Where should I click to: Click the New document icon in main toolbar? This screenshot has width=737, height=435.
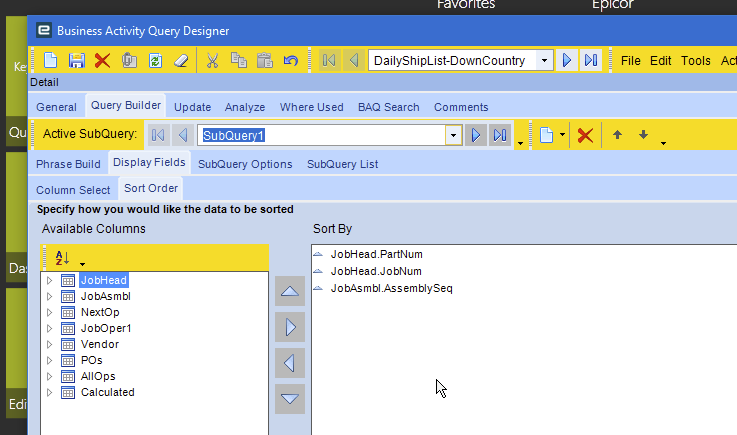(x=51, y=61)
